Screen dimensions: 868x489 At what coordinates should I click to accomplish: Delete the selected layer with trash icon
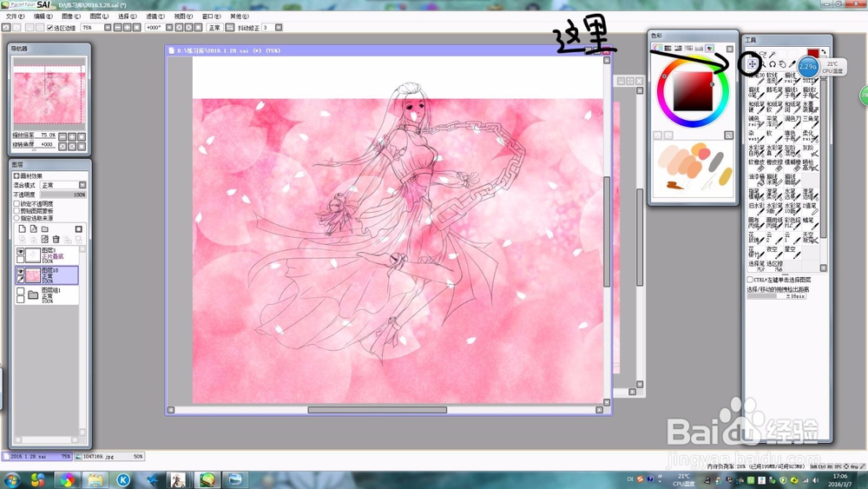(56, 239)
